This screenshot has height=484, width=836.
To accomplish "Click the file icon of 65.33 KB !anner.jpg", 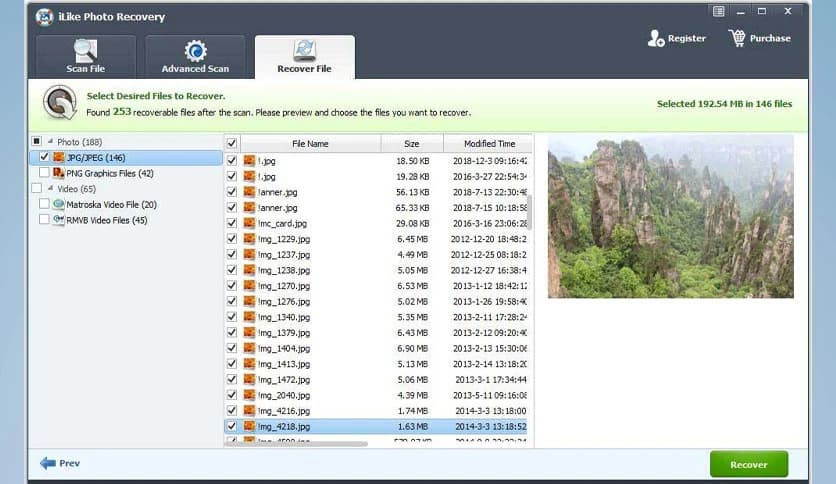I will [249, 207].
